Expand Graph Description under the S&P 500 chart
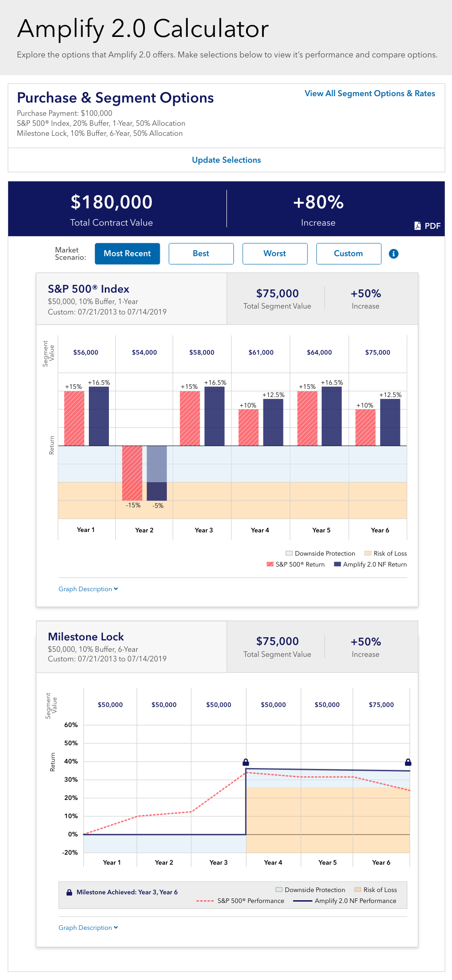Image resolution: width=452 pixels, height=980 pixels. click(x=88, y=589)
